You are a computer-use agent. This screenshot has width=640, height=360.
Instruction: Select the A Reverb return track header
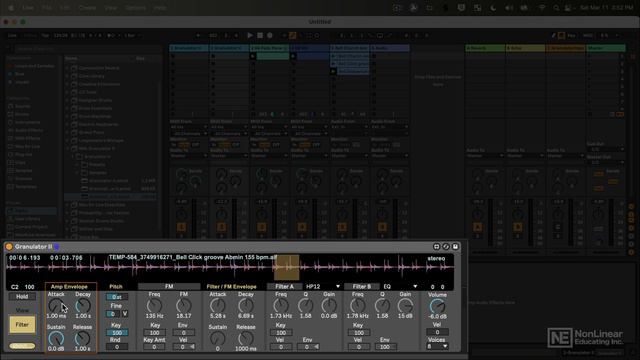(x=485, y=48)
